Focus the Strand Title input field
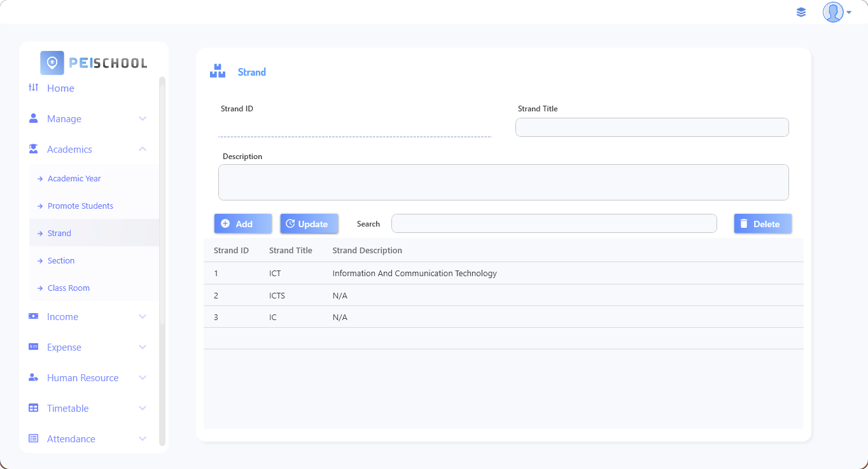The image size is (868, 469). coord(652,127)
